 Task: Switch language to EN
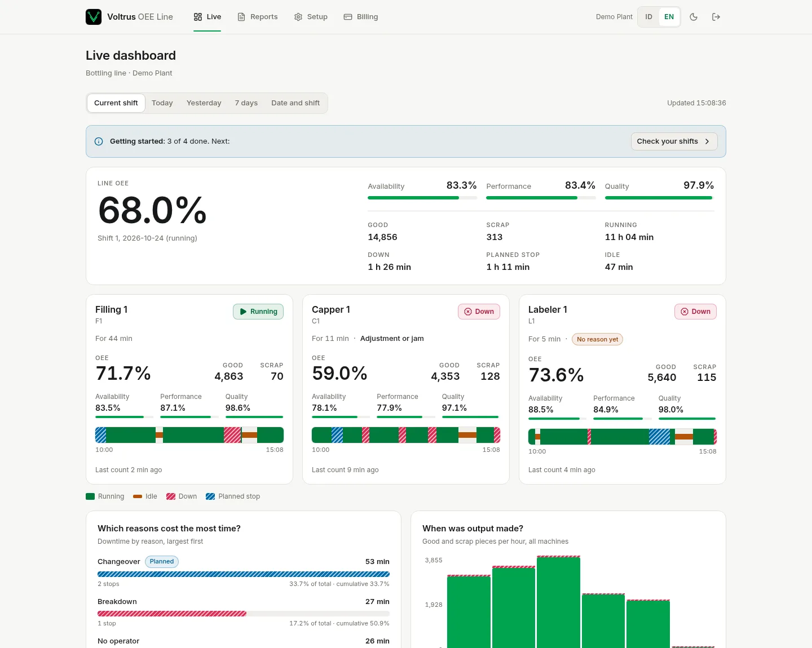(669, 17)
